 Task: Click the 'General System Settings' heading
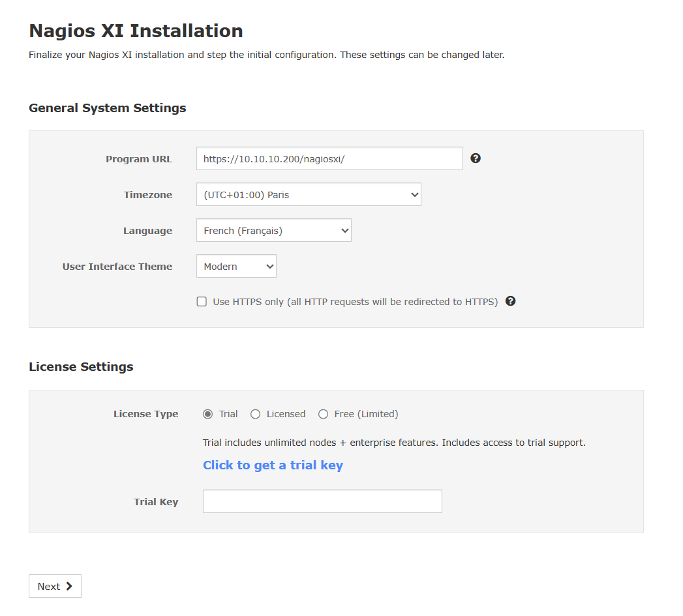(x=108, y=108)
